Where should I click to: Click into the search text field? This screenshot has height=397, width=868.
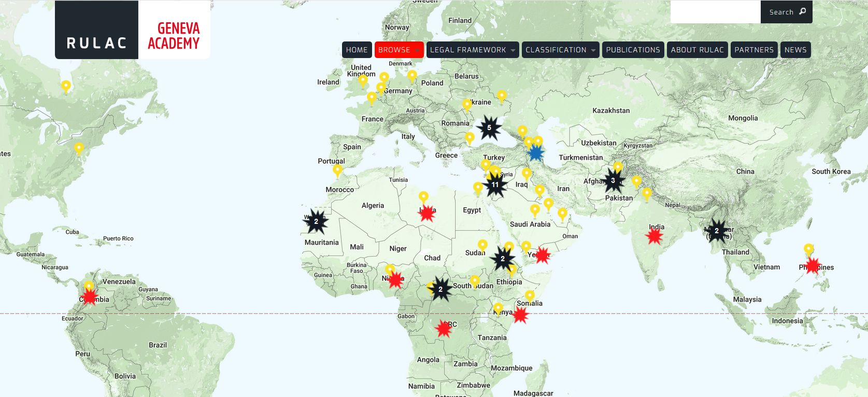pos(715,12)
